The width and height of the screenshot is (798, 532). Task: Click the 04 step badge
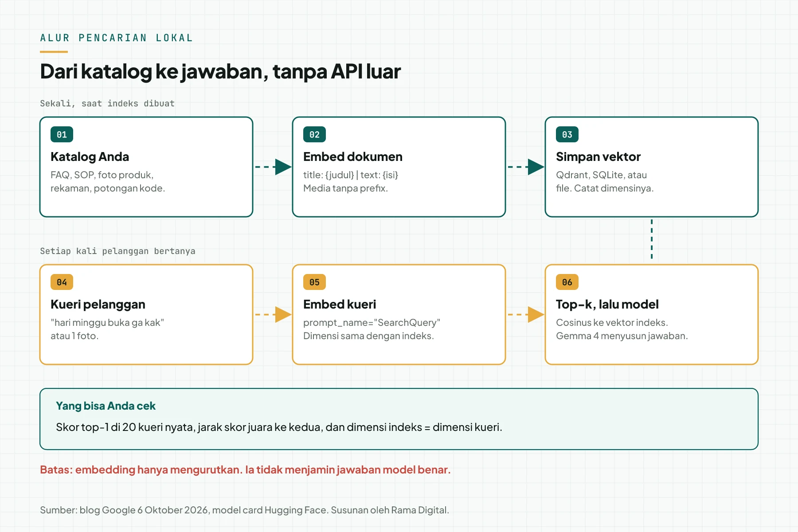pos(62,282)
